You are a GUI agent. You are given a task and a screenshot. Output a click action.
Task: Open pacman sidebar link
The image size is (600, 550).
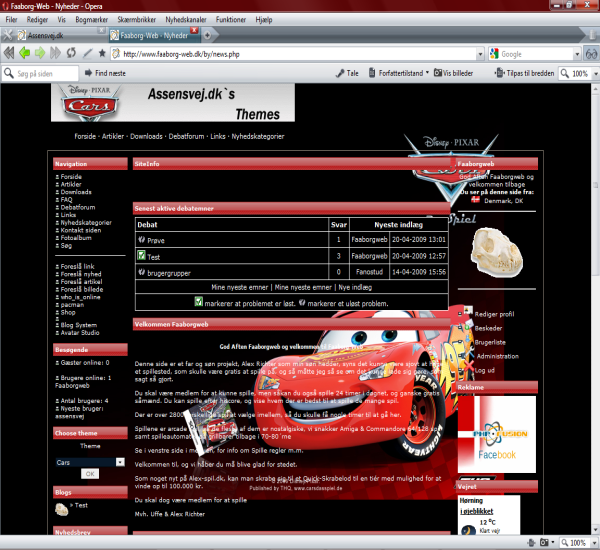point(72,305)
